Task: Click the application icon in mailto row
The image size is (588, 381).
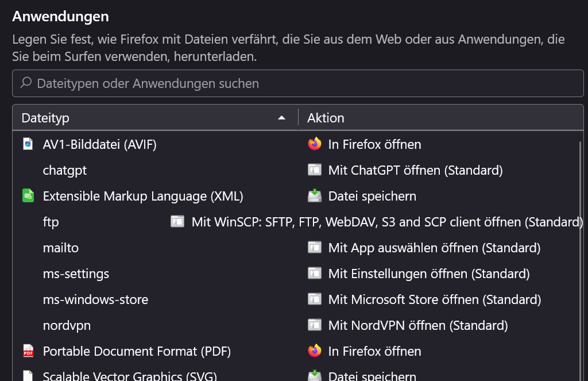Action: point(315,247)
